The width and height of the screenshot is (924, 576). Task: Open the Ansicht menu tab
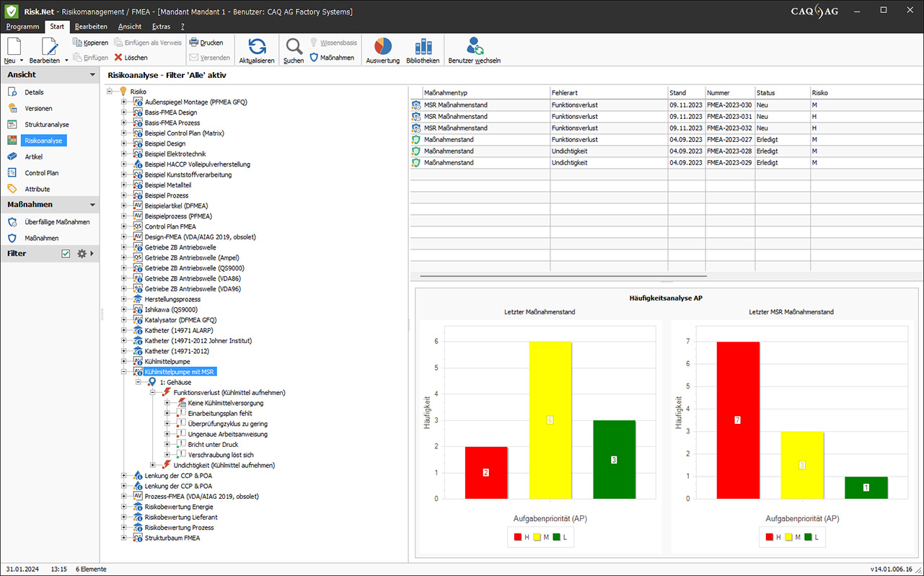point(130,27)
